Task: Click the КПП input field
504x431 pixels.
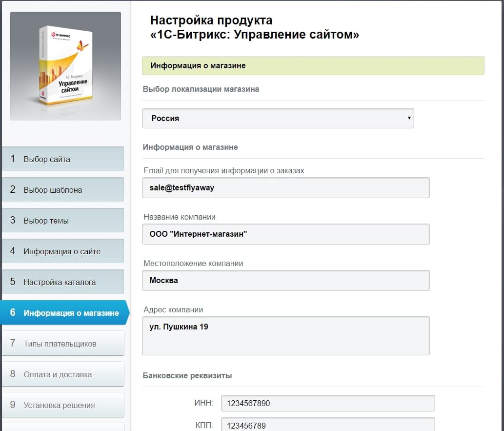Action: click(328, 425)
